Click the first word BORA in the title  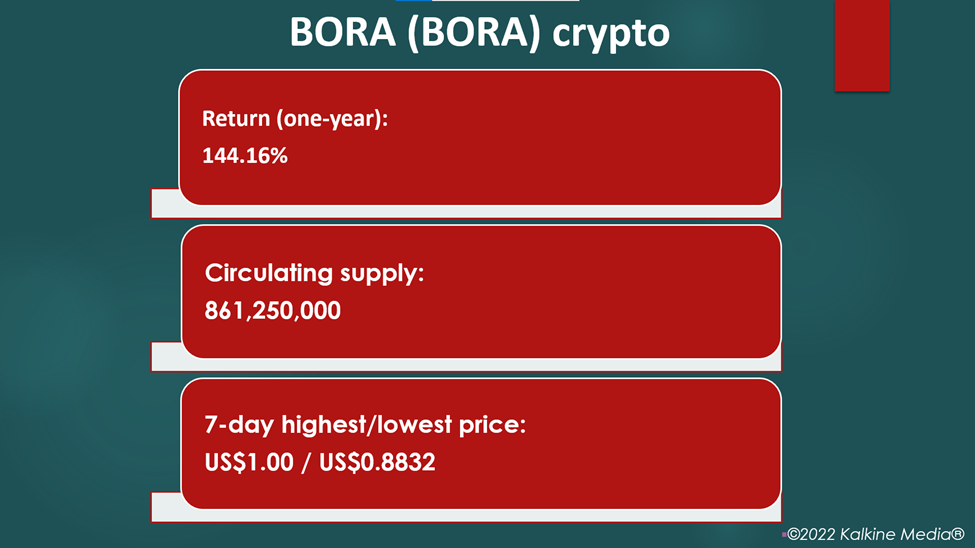[343, 32]
